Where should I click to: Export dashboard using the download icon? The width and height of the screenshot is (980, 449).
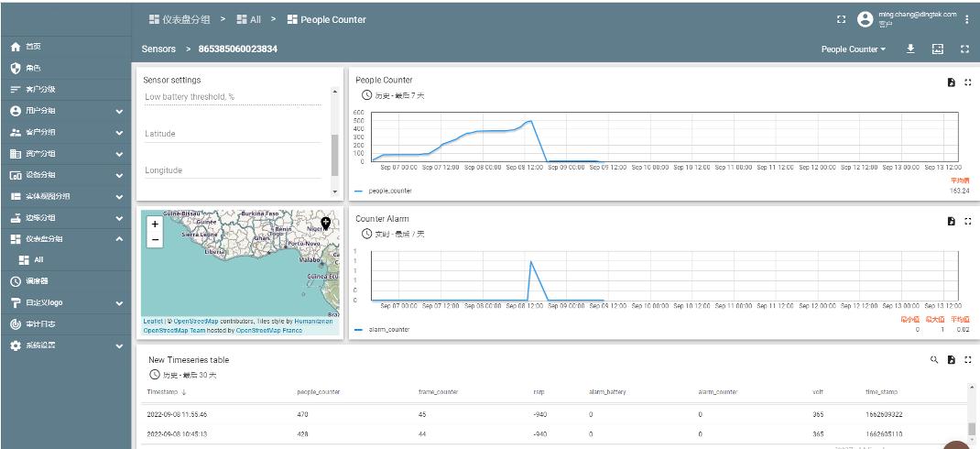pyautogui.click(x=911, y=49)
